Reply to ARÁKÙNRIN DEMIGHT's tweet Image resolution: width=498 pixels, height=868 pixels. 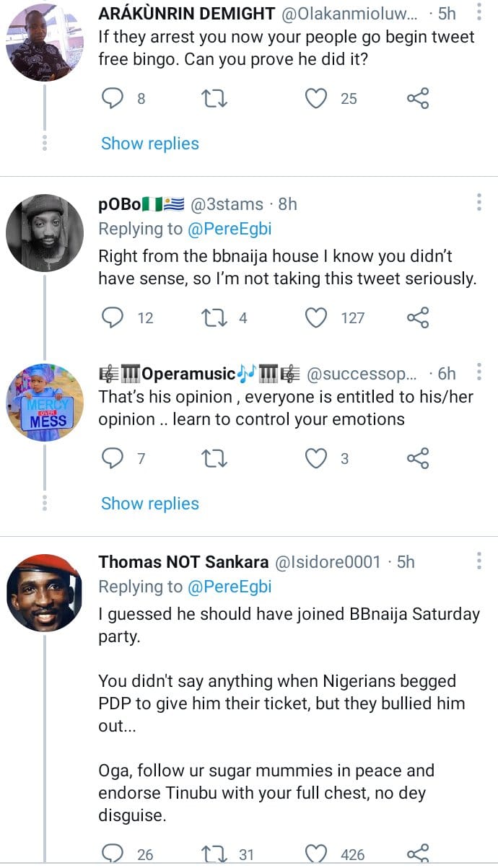pos(113,99)
